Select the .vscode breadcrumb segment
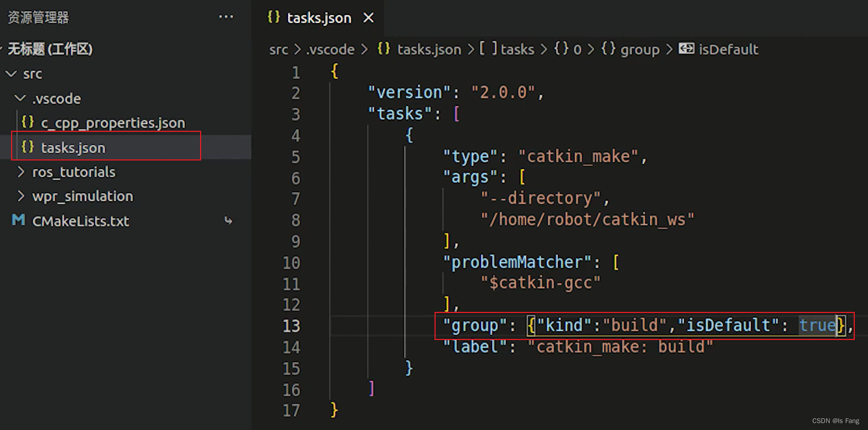Screen dimensions: 868x430 (x=331, y=49)
